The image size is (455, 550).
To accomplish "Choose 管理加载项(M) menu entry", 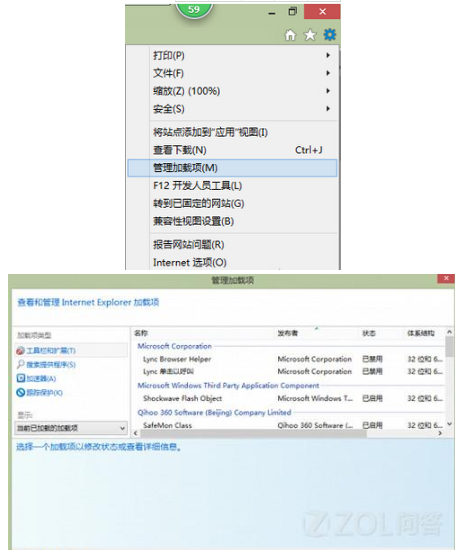I will click(232, 168).
